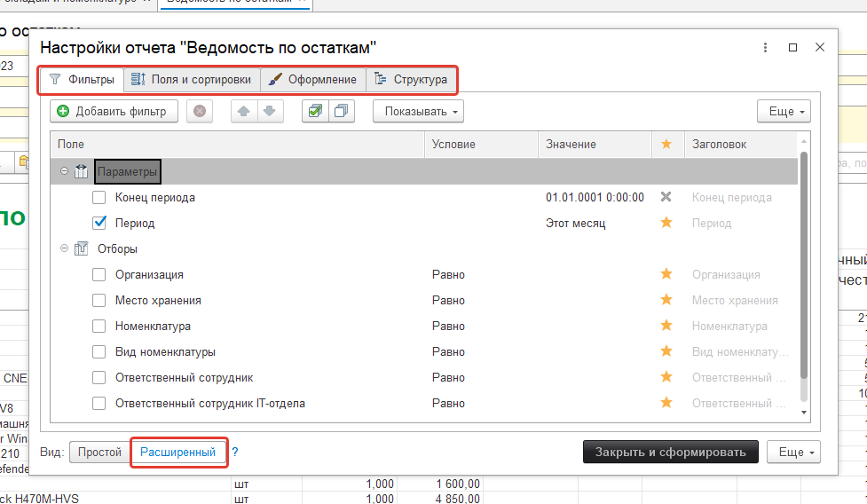Switch view to Простой

coord(99,452)
